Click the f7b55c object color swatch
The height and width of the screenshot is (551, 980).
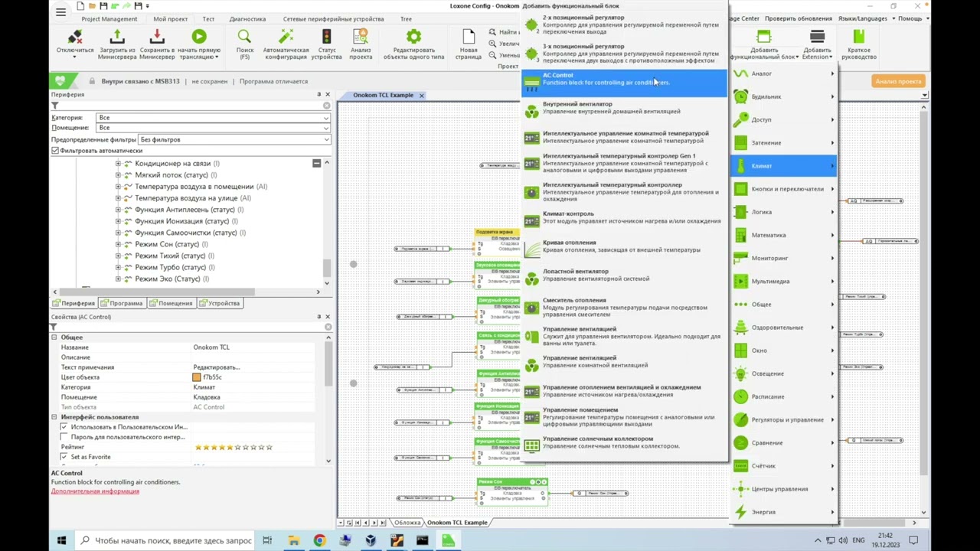point(197,377)
